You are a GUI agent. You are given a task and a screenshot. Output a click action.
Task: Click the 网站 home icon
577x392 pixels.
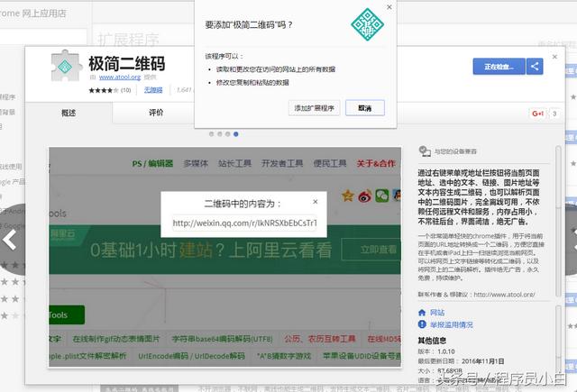coord(422,313)
